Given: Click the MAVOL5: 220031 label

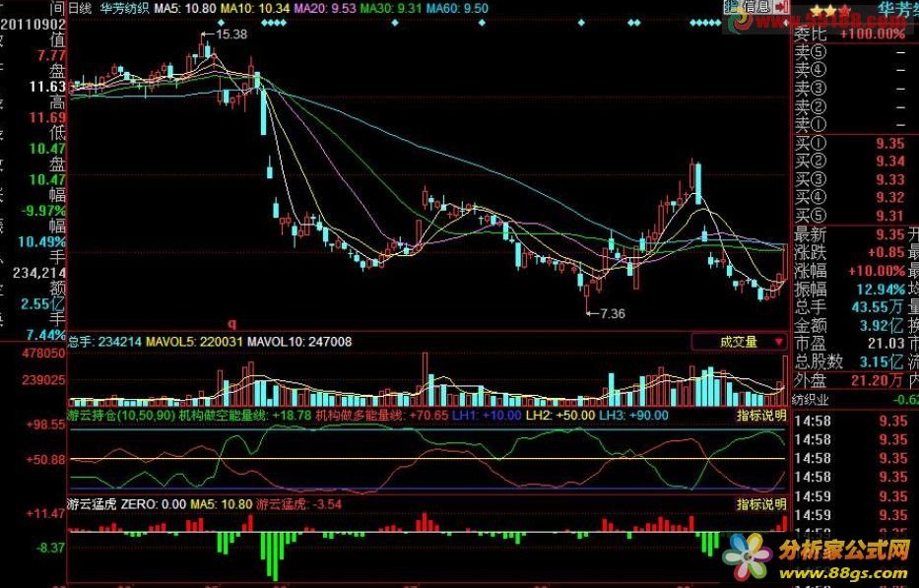Looking at the screenshot, I should (194, 342).
